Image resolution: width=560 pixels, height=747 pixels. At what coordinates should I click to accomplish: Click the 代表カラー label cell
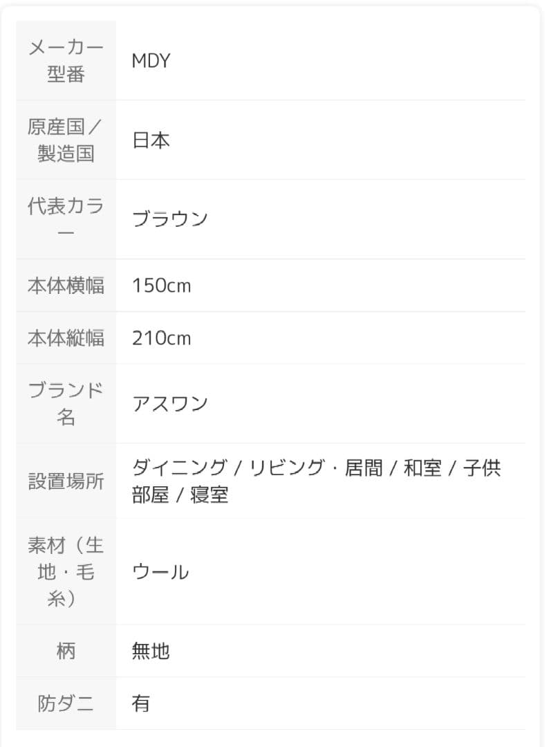[x=66, y=219]
